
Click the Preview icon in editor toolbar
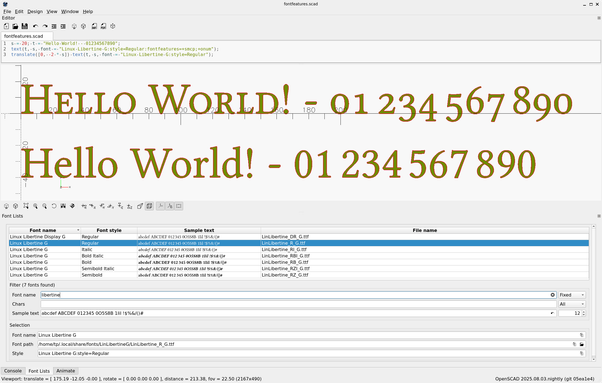[x=74, y=26]
